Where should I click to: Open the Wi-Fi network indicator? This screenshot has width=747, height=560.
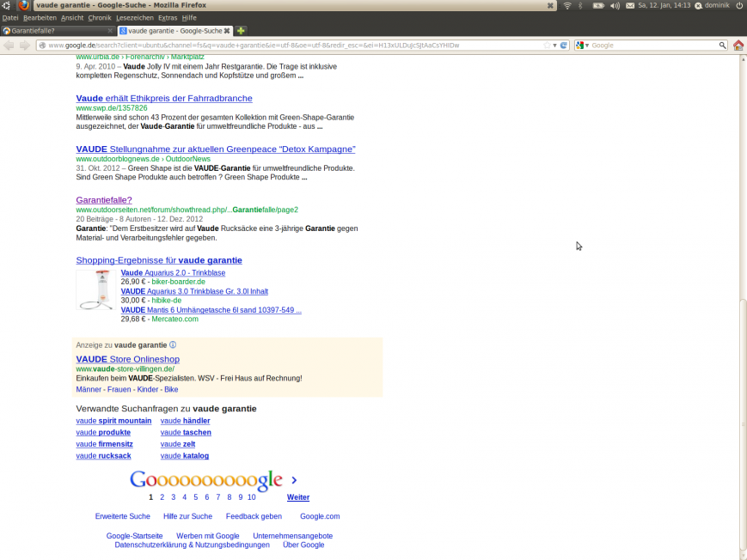click(x=567, y=5)
